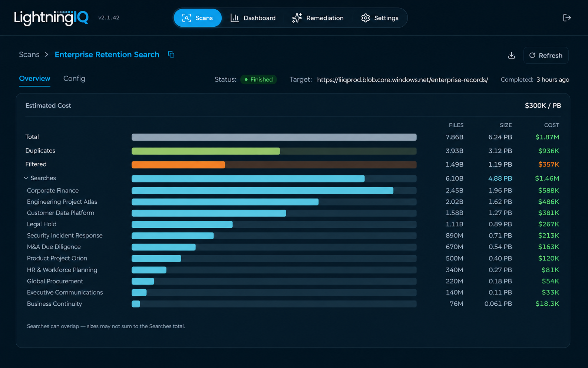
Task: Click Enterprise Retention Search breadcrumb title
Action: click(x=107, y=55)
